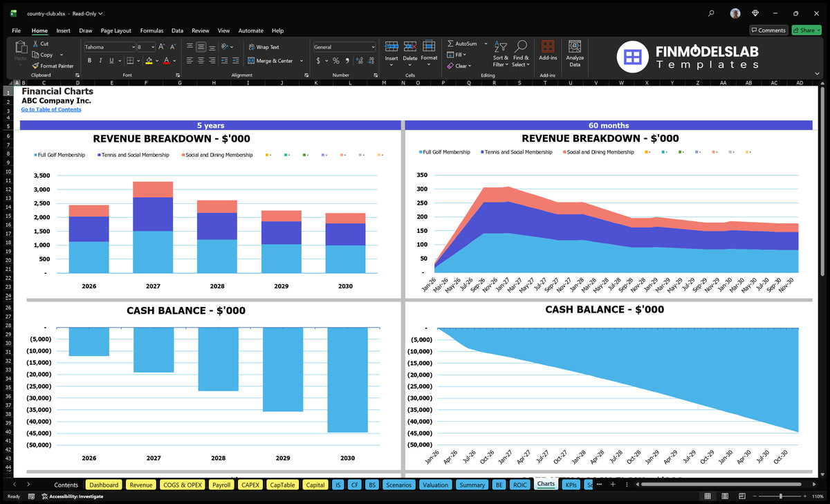Open Find & Select menu

tap(521, 53)
